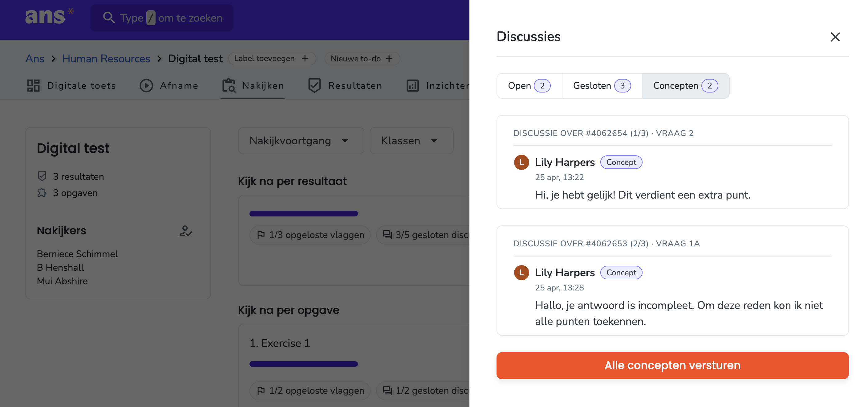
Task: Switch to the Open discussions tab
Action: click(x=529, y=86)
